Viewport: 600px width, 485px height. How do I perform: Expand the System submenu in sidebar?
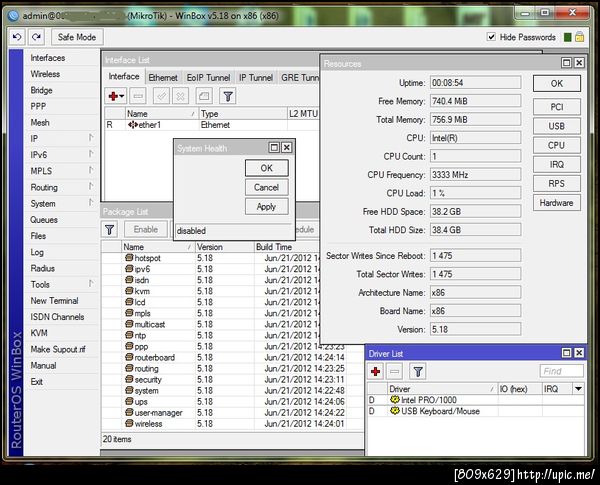[x=91, y=202]
